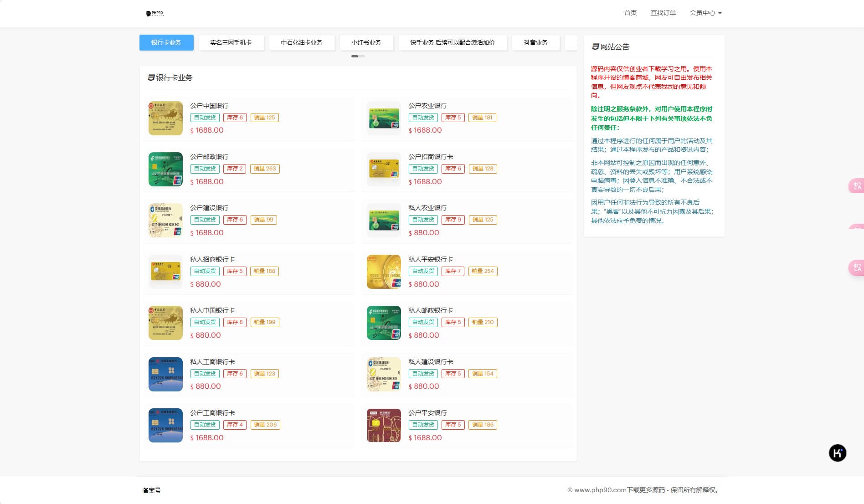Screen dimensions: 864x504
Task: Go to 首页 in top navigation
Action: (x=630, y=13)
